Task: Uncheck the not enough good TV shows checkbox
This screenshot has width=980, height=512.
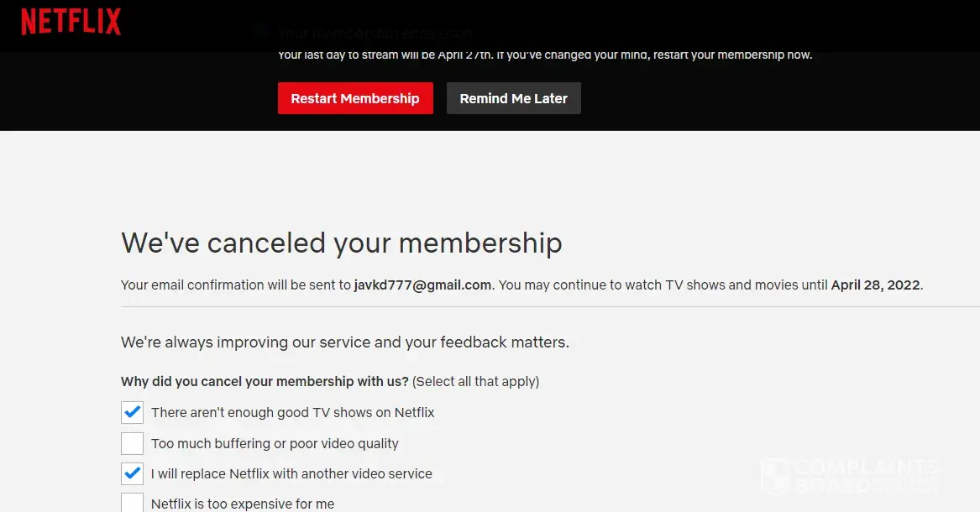Action: tap(132, 412)
